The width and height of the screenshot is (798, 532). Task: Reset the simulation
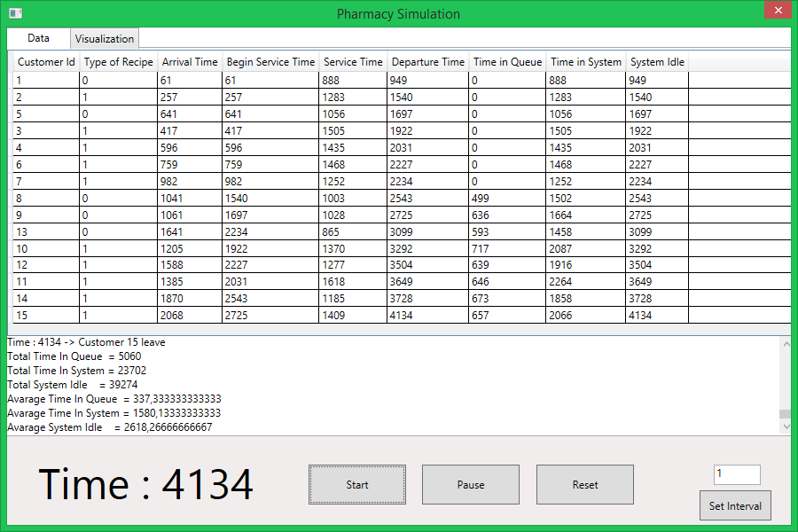coord(585,485)
